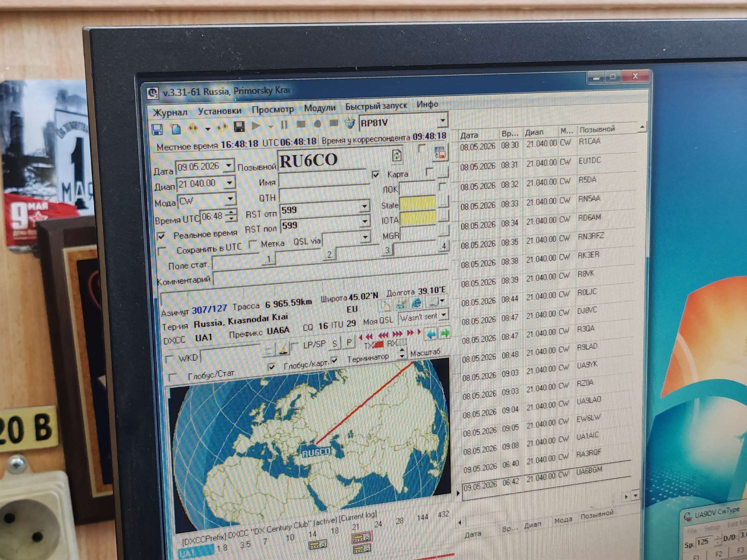Open the Журнал menu
The image size is (747, 560).
point(170,112)
